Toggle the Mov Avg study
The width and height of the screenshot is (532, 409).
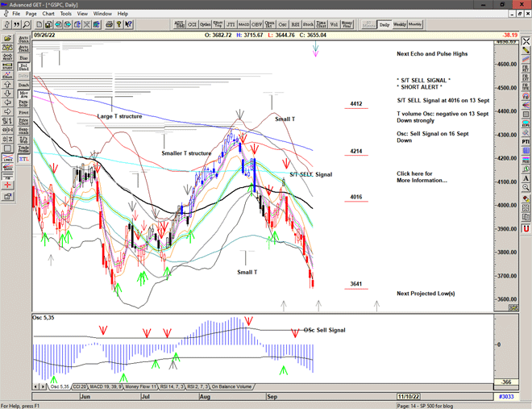tap(23, 95)
